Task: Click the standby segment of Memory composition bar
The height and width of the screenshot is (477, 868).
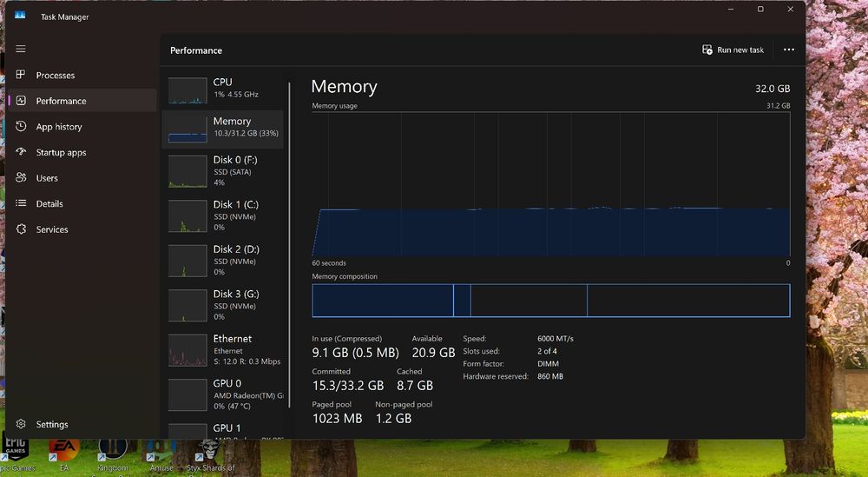Action: point(529,301)
